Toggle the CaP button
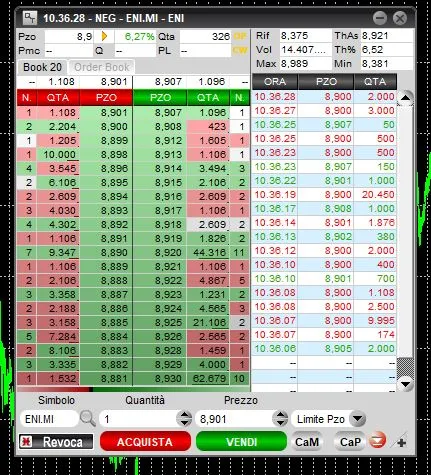The image size is (431, 475). [x=350, y=442]
